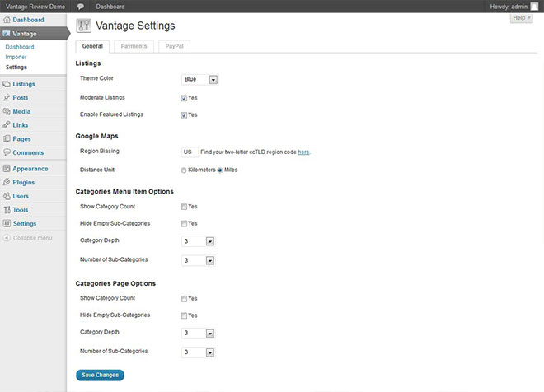This screenshot has height=392, width=544.
Task: Switch to the PayPal tab
Action: pos(174,46)
